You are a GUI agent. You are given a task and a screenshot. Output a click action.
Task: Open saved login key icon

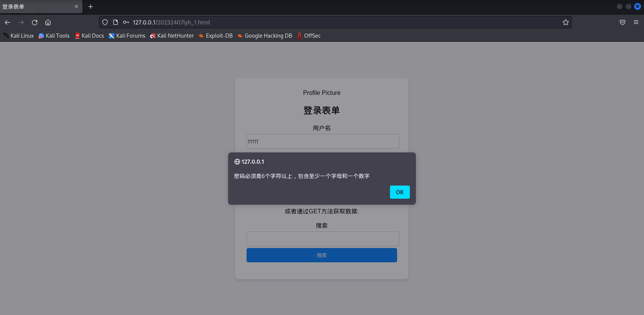126,23
